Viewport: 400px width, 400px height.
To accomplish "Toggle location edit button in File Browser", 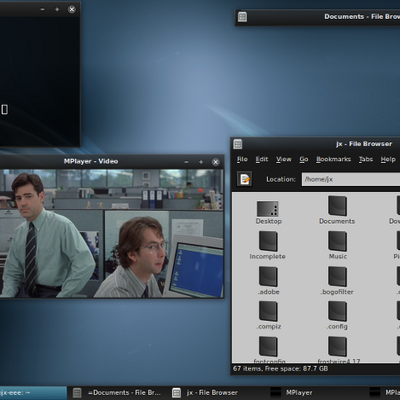I will click(244, 179).
